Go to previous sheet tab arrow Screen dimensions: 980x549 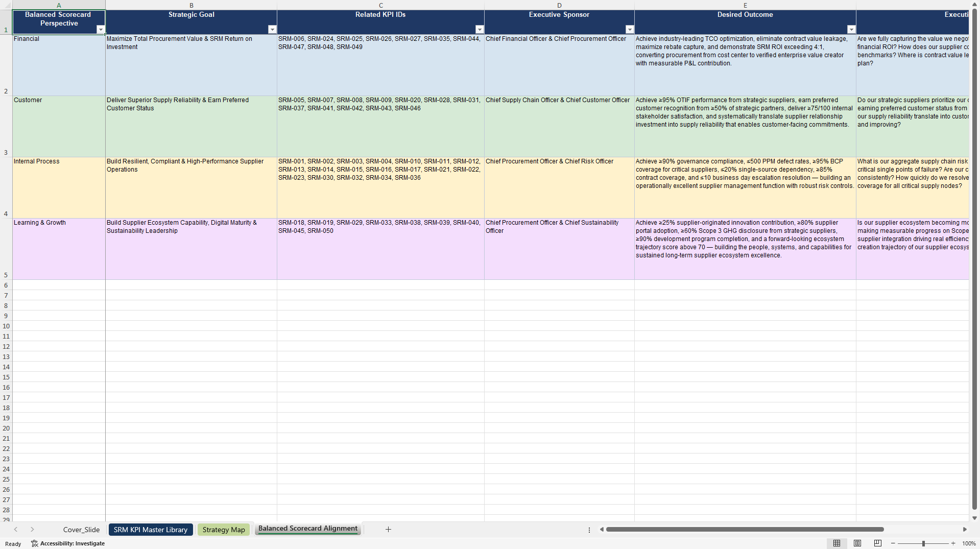coord(16,530)
